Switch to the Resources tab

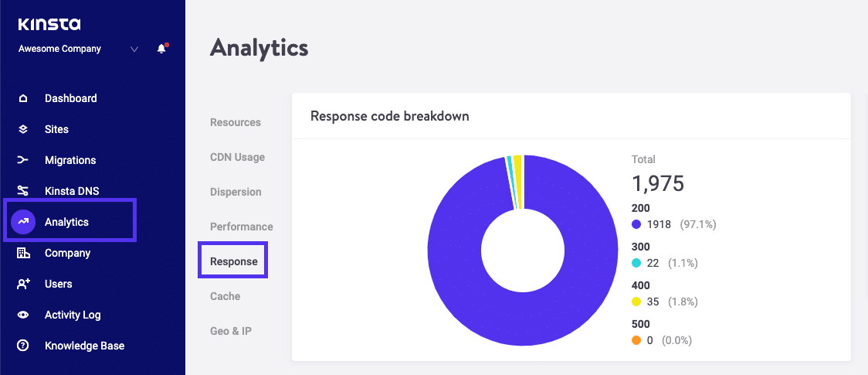[236, 122]
